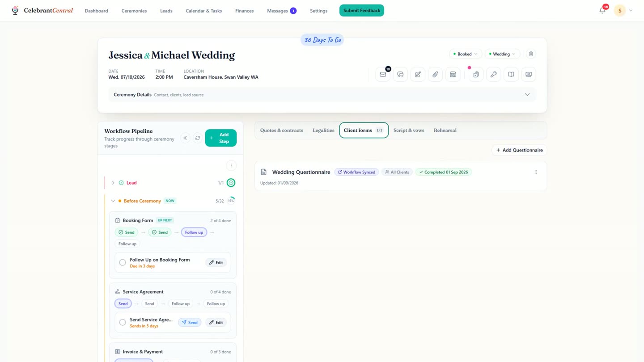Open Wedding Questionnaire three-dot menu
The width and height of the screenshot is (644, 362).
click(x=536, y=172)
